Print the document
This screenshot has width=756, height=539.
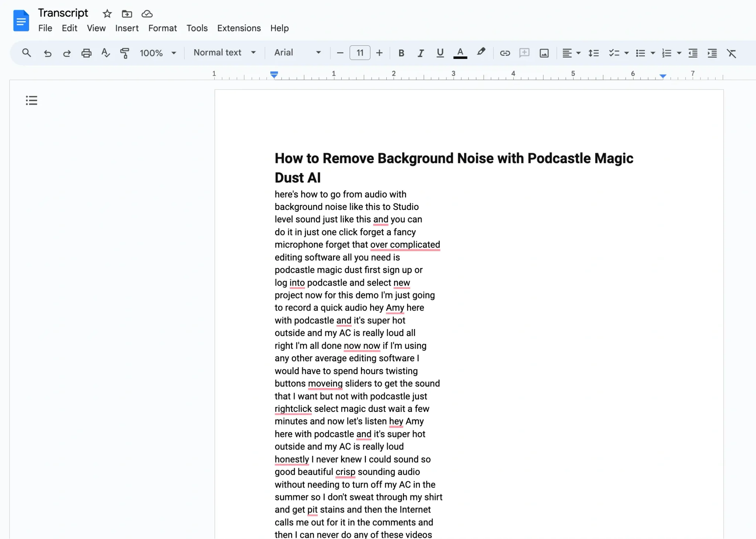86,53
